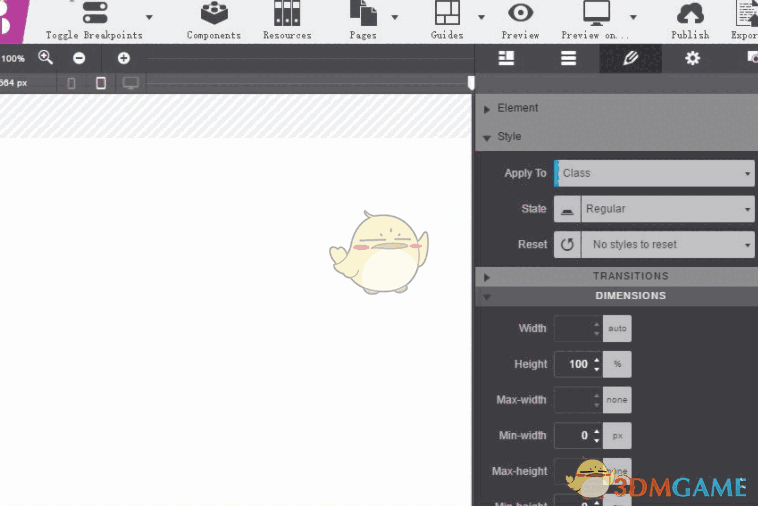Open the State Regular dropdown
758x506 pixels.
[x=668, y=209]
